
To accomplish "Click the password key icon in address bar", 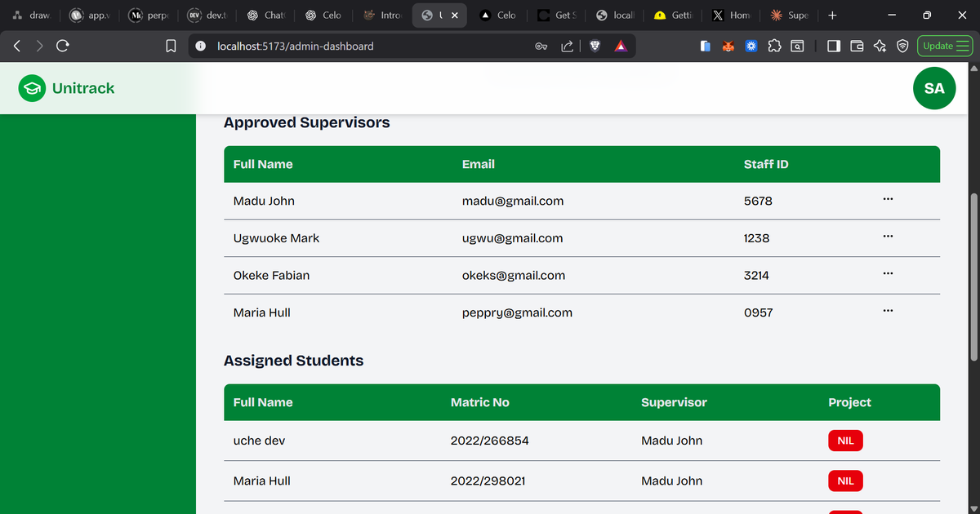I will tap(541, 46).
